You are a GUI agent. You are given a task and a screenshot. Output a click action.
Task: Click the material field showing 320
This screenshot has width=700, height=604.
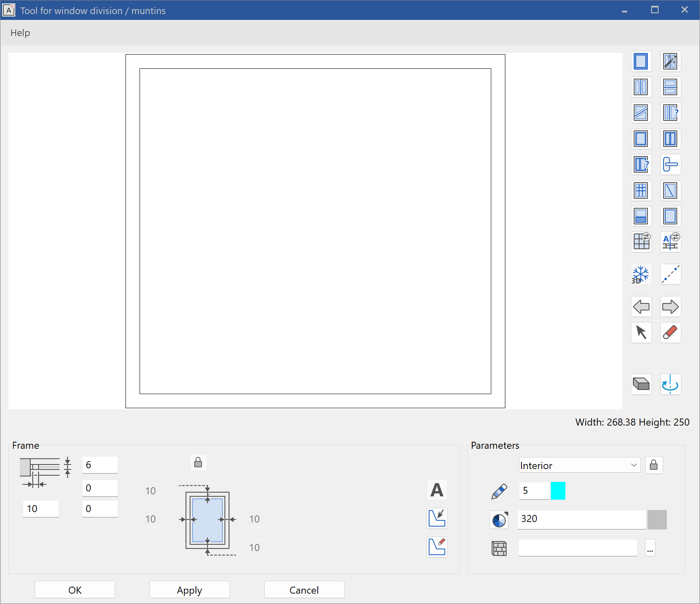[582, 520]
